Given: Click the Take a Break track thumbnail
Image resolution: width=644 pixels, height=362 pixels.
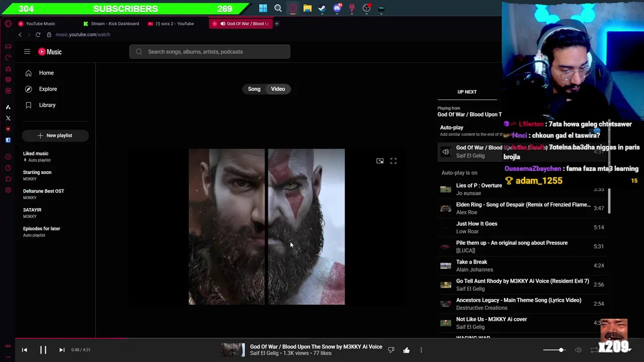Looking at the screenshot, I should [x=446, y=265].
